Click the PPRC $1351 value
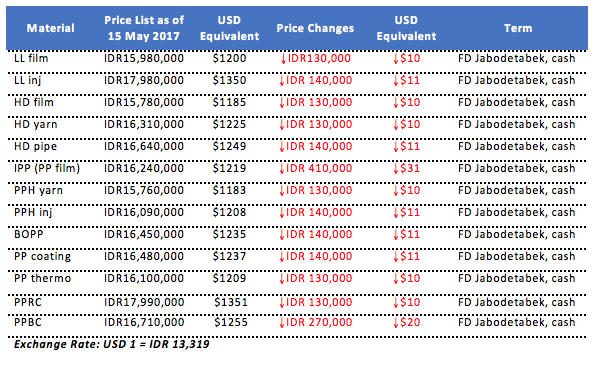Viewport: 596px width, 368px height. [x=231, y=302]
